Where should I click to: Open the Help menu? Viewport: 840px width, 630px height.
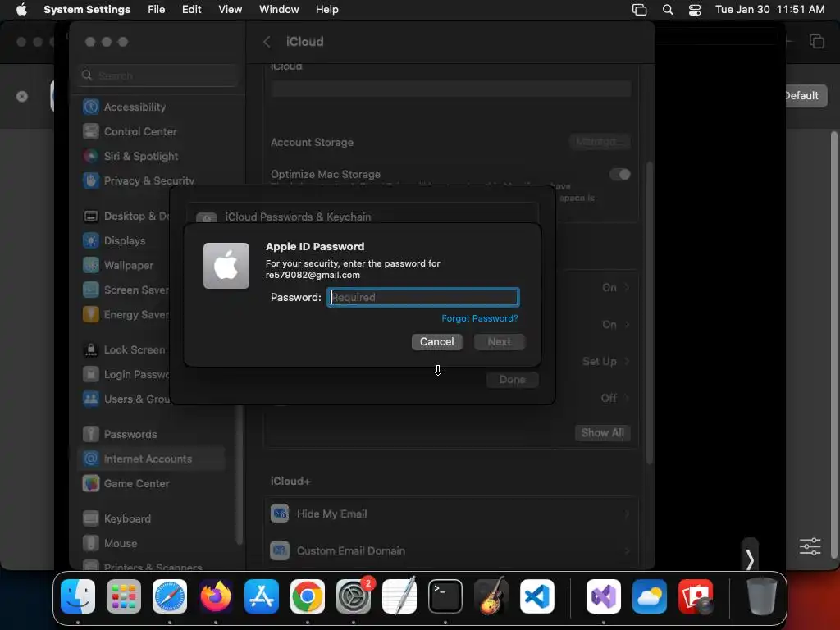click(x=326, y=10)
